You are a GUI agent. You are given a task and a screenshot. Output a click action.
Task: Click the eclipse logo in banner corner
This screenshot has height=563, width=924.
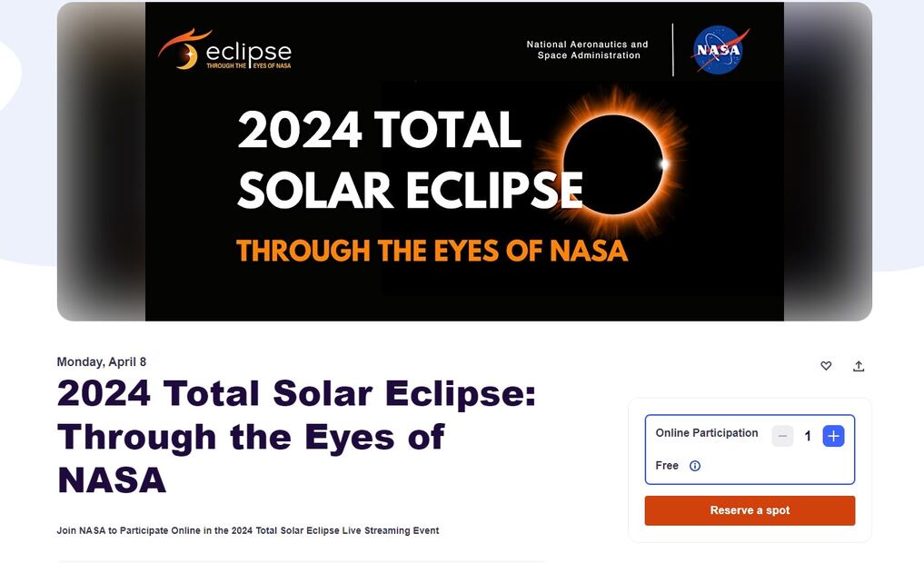pyautogui.click(x=225, y=49)
